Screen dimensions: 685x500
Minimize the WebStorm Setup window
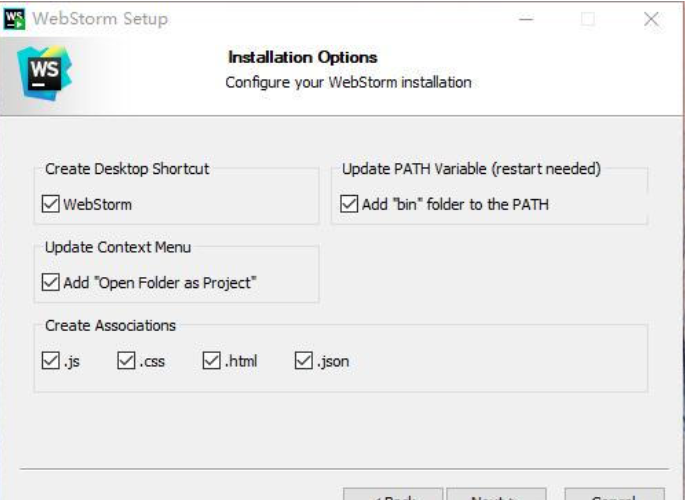click(x=526, y=19)
